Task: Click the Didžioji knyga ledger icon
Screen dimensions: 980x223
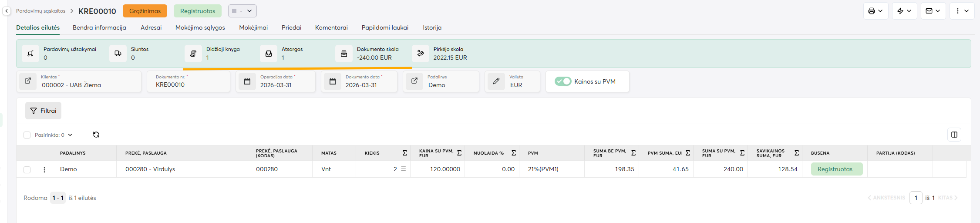Action: (x=193, y=54)
